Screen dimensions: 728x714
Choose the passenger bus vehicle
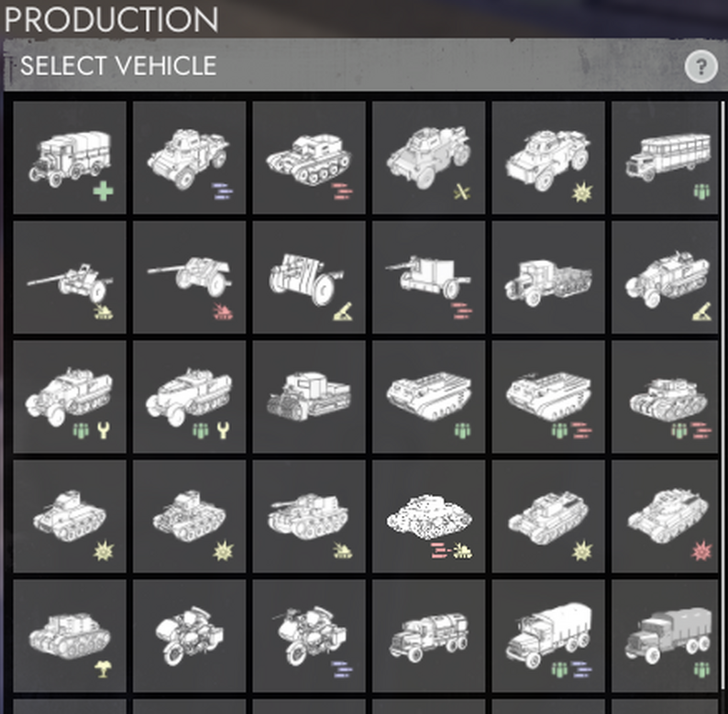pyautogui.click(x=665, y=158)
